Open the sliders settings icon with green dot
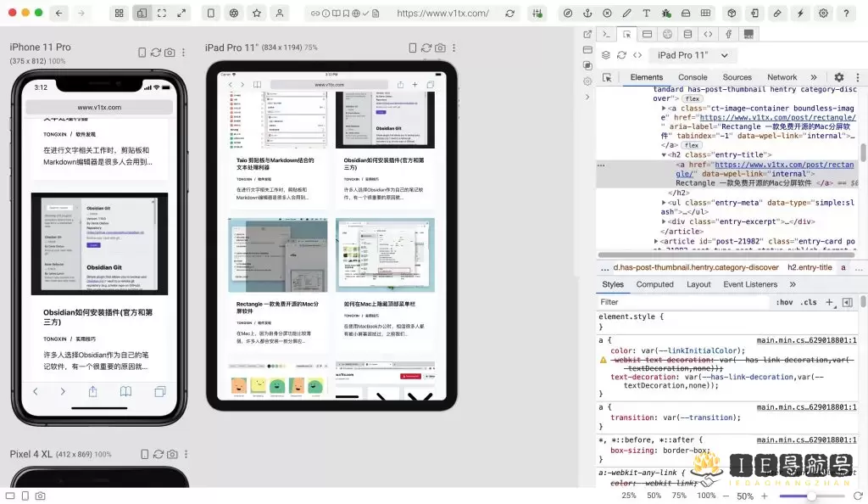The height and width of the screenshot is (504, 868). click(537, 14)
